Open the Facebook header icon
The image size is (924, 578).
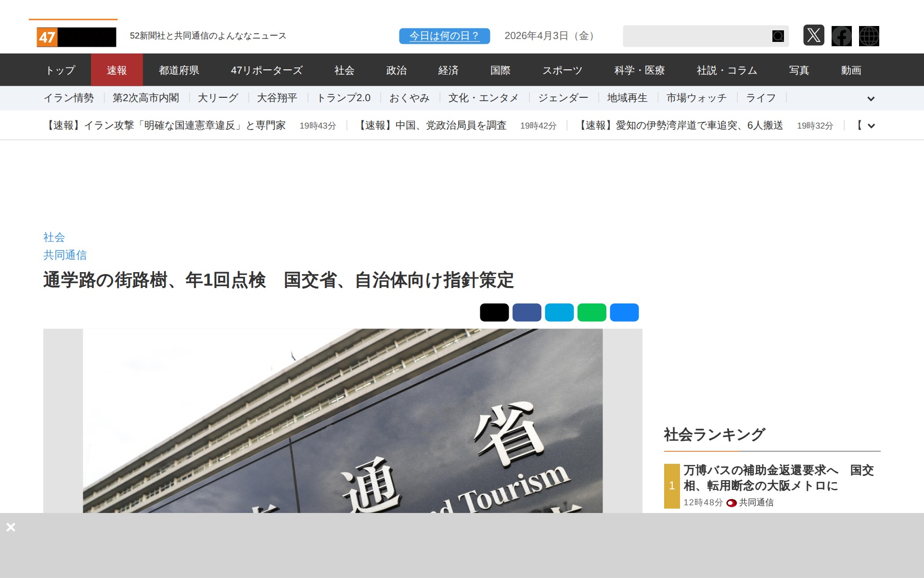point(841,36)
